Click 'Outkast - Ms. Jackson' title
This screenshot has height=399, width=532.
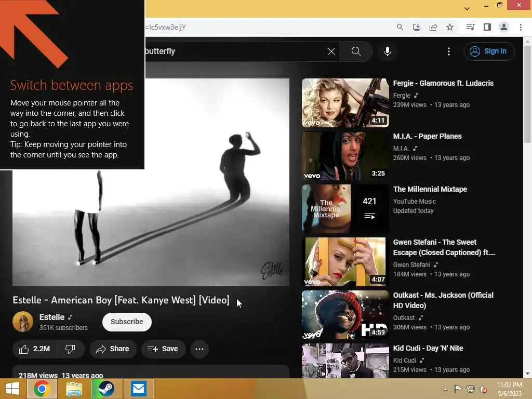click(443, 300)
